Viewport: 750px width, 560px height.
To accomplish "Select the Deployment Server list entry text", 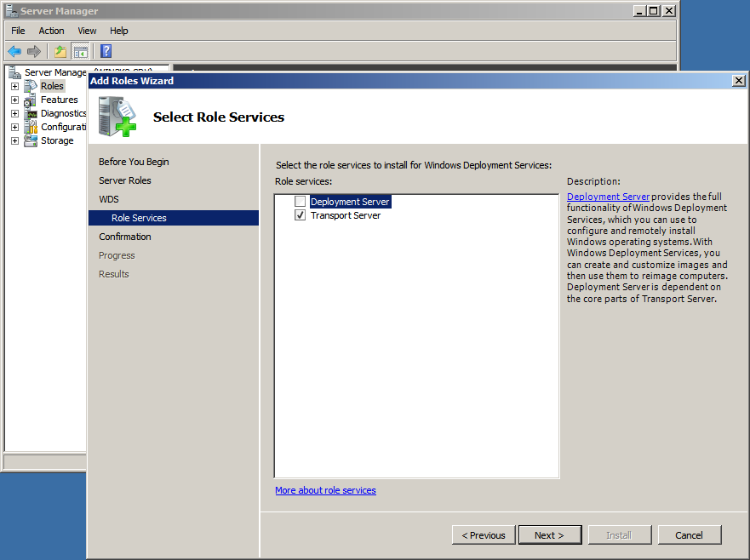I will (350, 202).
